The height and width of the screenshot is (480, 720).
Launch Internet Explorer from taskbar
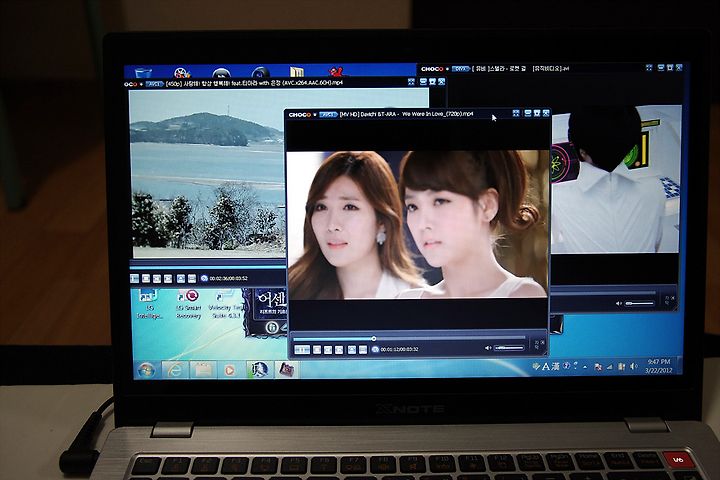(x=174, y=370)
